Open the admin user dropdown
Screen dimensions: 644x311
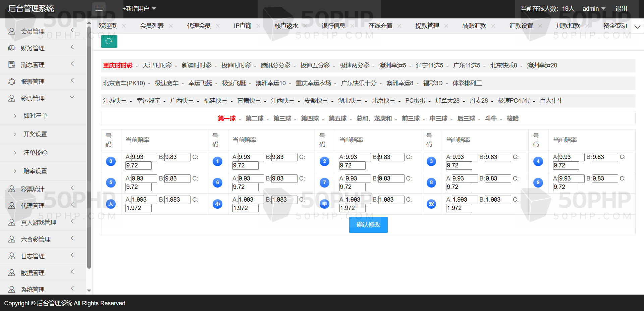594,9
